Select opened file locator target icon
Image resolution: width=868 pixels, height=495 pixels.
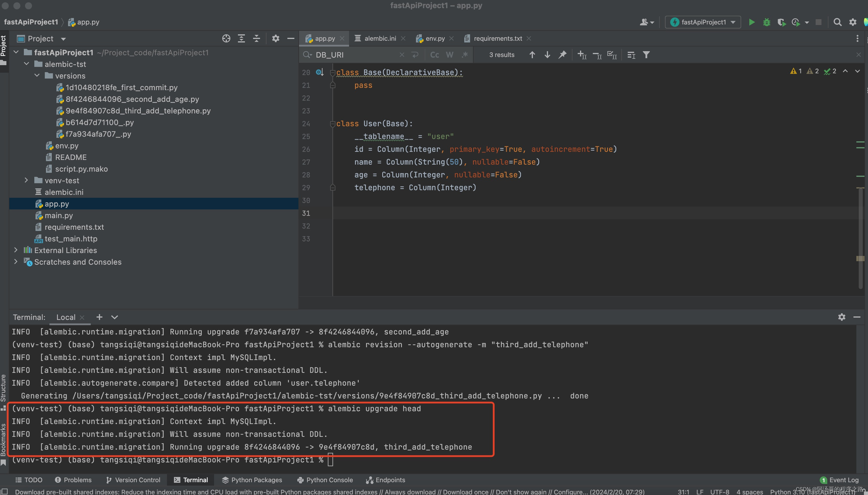[x=226, y=38]
